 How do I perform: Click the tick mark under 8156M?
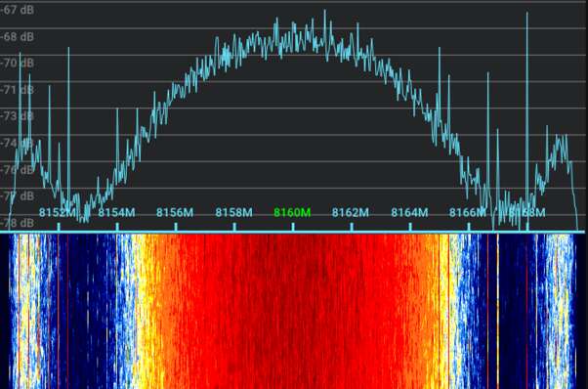(176, 227)
